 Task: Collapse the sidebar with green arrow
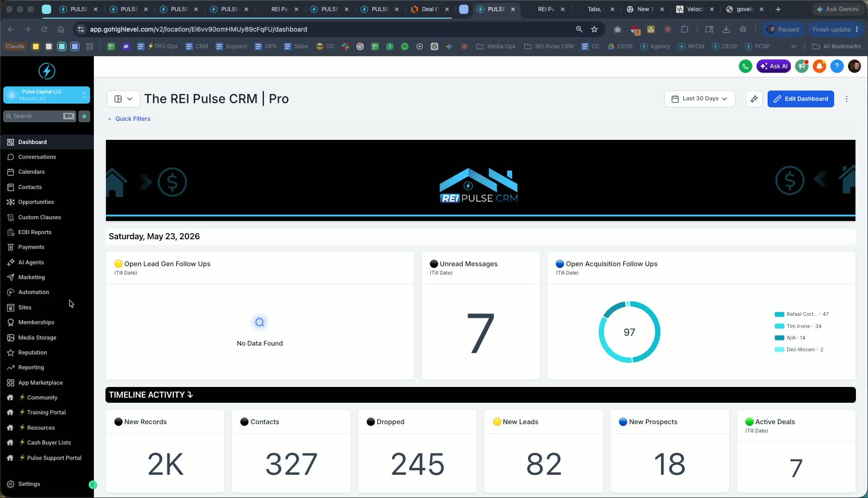pyautogui.click(x=93, y=485)
